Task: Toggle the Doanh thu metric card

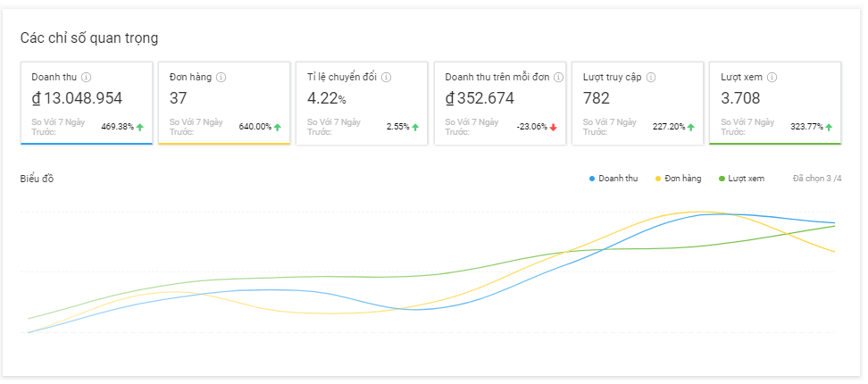Action: point(88,103)
